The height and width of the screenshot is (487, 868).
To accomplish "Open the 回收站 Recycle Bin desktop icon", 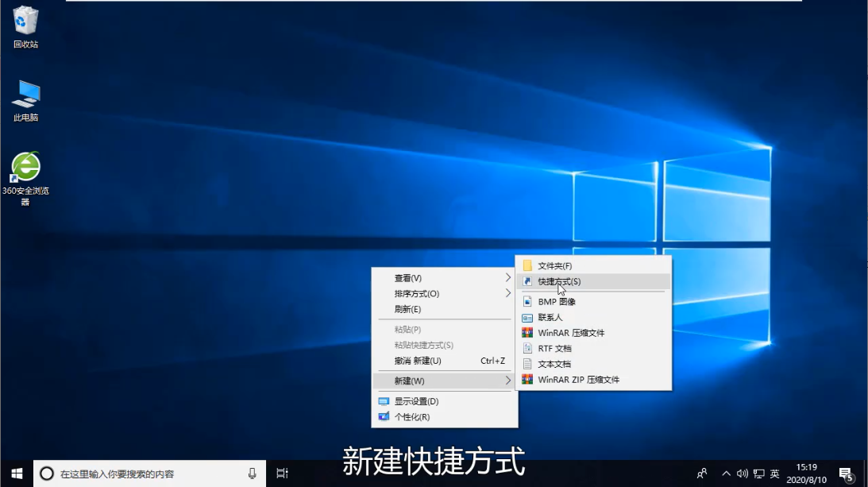I will [25, 27].
